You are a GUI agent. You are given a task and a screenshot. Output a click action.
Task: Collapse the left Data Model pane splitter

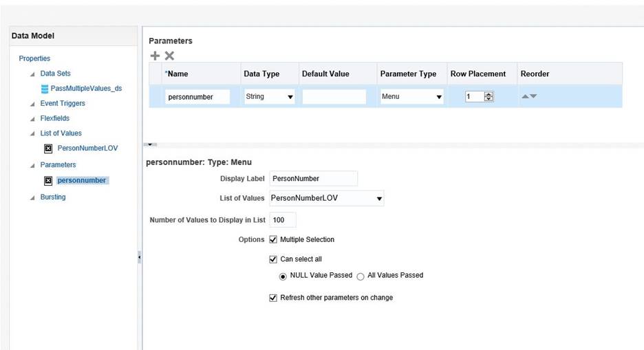point(139,257)
